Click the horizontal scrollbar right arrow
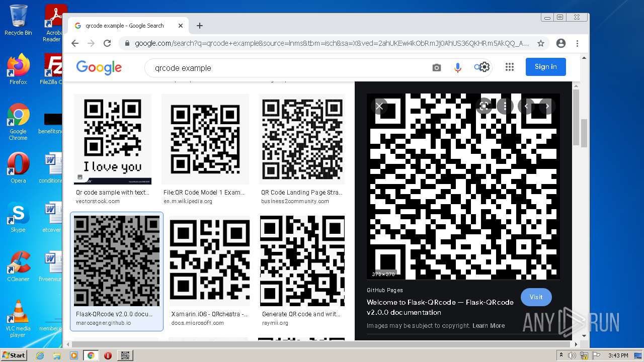The image size is (644, 362). coord(576,344)
